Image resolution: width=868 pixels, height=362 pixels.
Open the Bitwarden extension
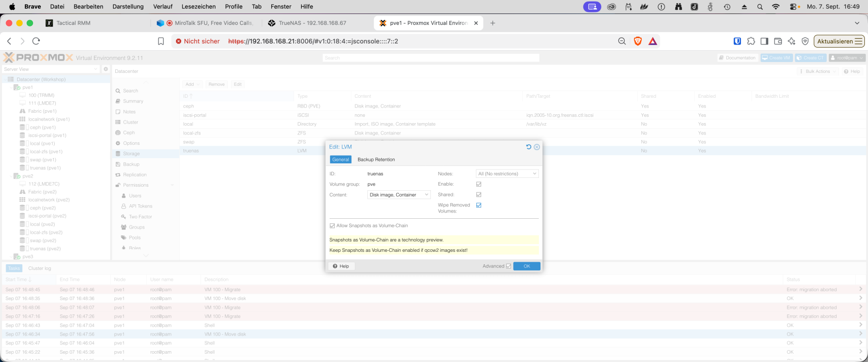737,41
